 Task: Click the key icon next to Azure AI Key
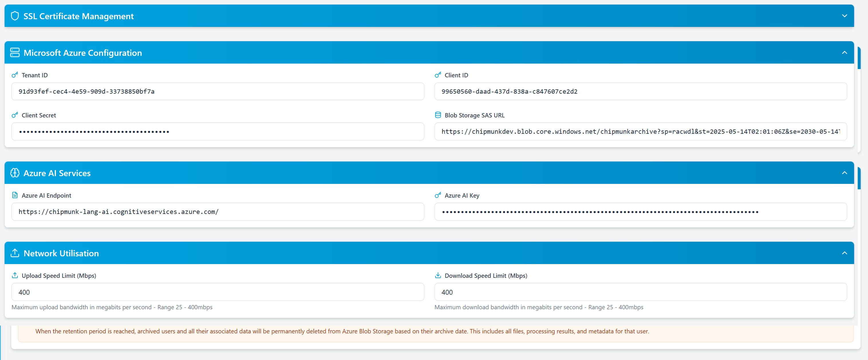click(438, 195)
